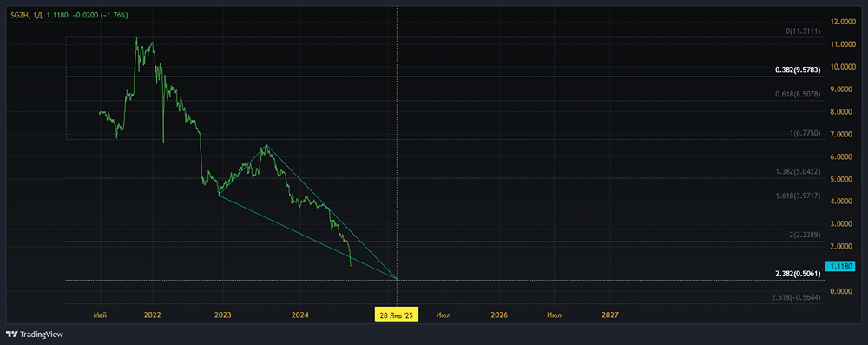Click the 2026 time axis label
The width and height of the screenshot is (868, 345).
(499, 315)
